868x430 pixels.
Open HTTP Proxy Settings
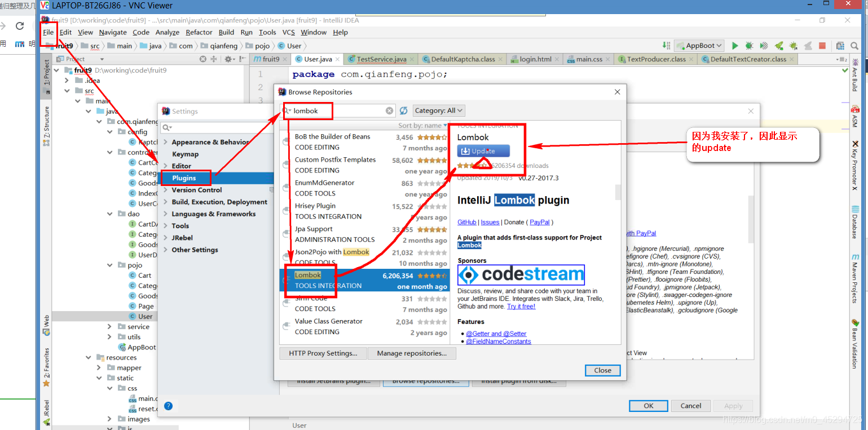(x=323, y=353)
